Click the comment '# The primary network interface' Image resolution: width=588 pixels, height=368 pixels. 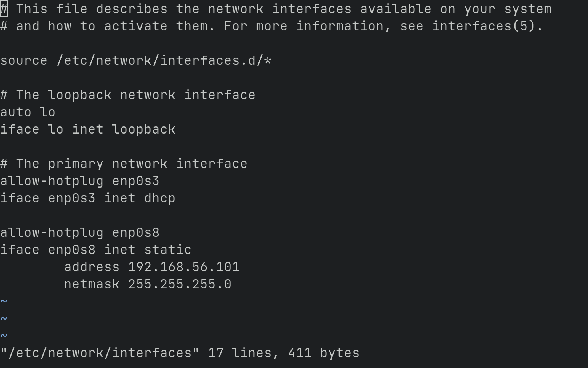point(124,164)
